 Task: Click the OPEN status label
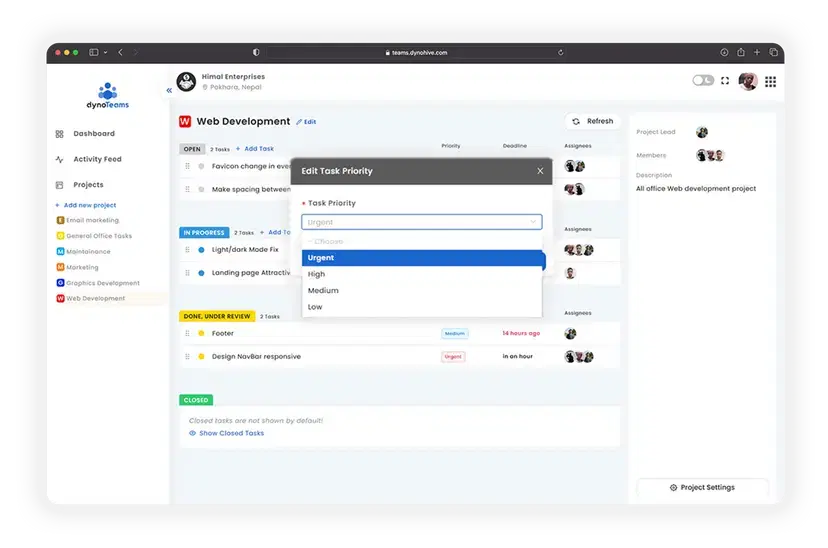(192, 149)
